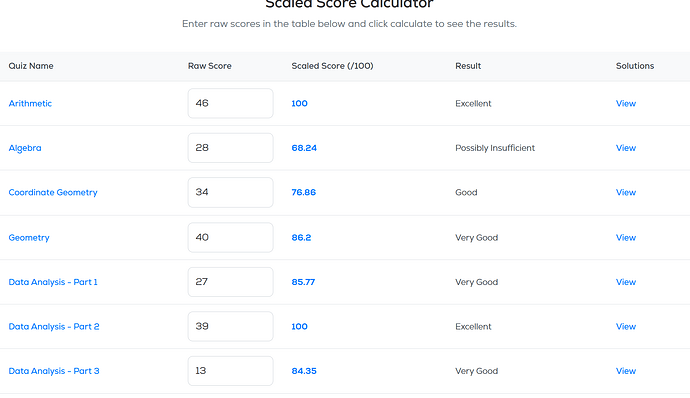This screenshot has height=398, width=690.
Task: Open the Algebra quiz link
Action: 25,148
